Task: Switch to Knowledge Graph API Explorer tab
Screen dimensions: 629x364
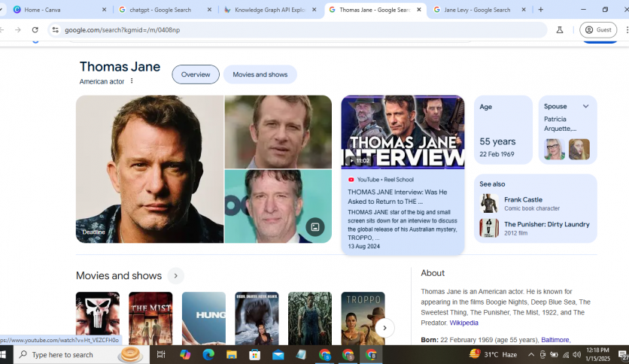Action: pyautogui.click(x=269, y=10)
